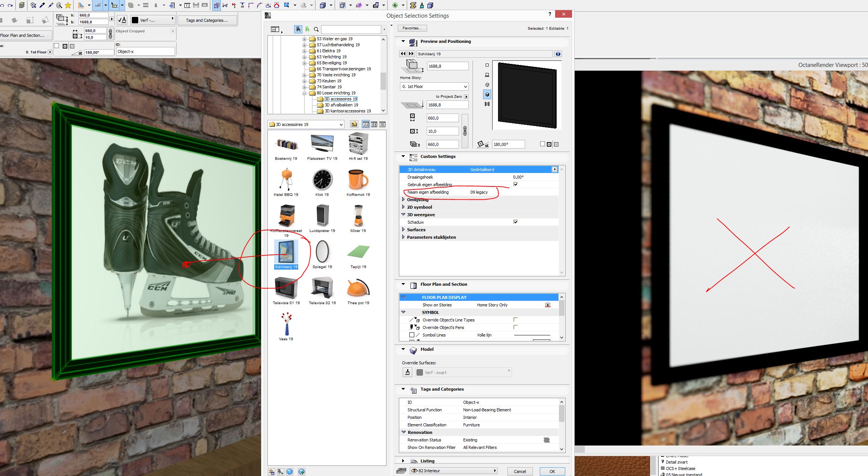
Task: Uncheck Gebruik eigen afbeelding option
Action: click(515, 184)
